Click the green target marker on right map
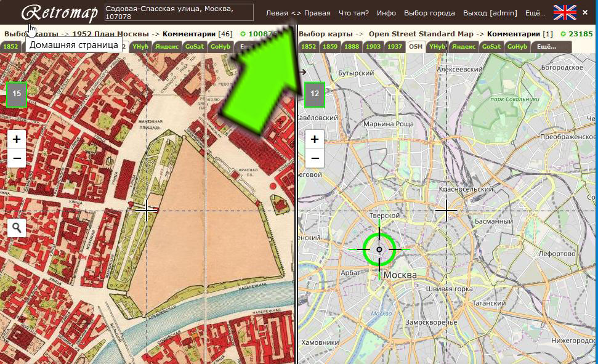598x364 pixels. tap(379, 249)
